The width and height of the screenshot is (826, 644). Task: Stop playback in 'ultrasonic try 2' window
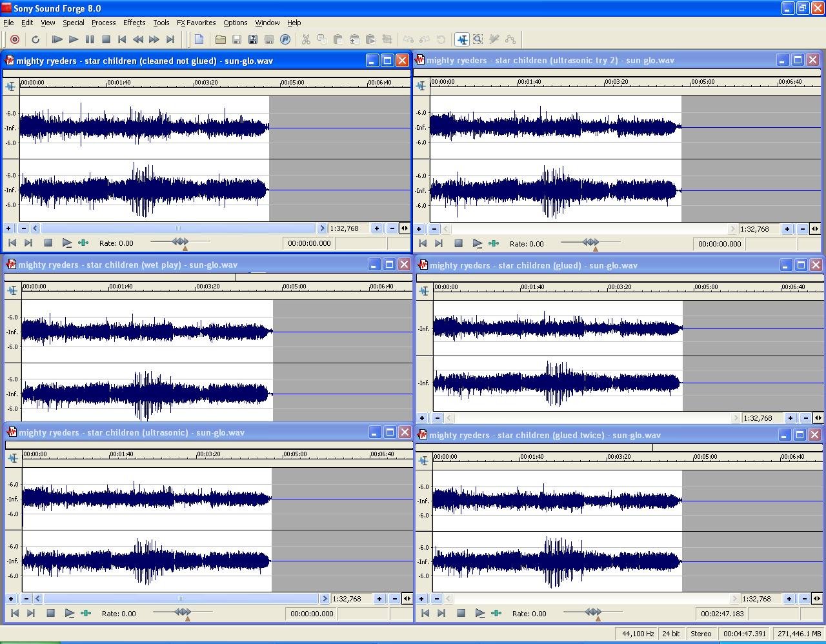[x=458, y=244]
